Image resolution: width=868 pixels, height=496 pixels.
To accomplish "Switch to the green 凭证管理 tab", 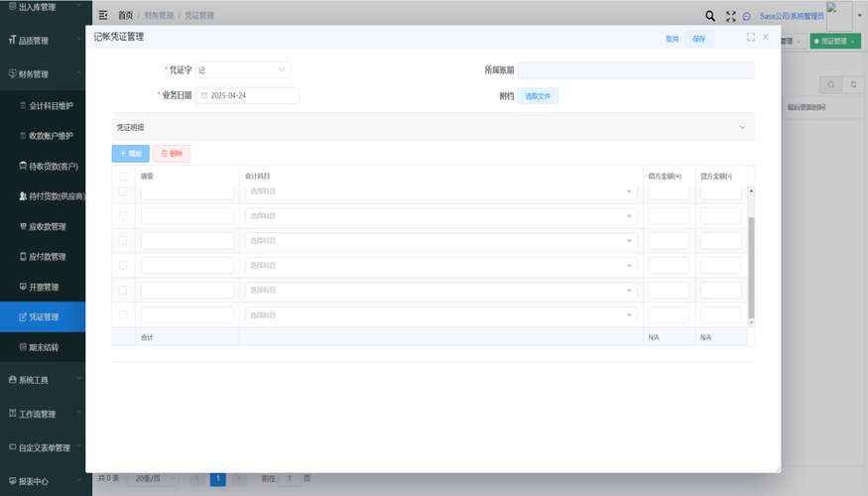I will click(833, 41).
